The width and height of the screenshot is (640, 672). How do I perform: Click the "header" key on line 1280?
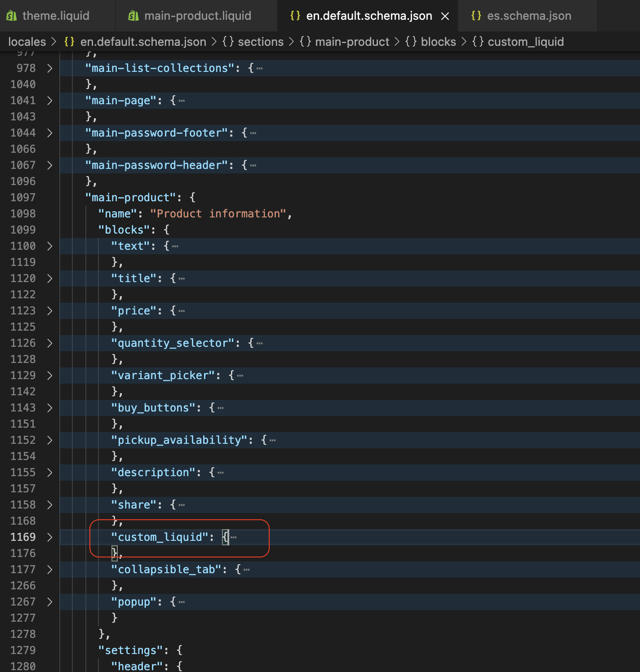click(x=137, y=666)
